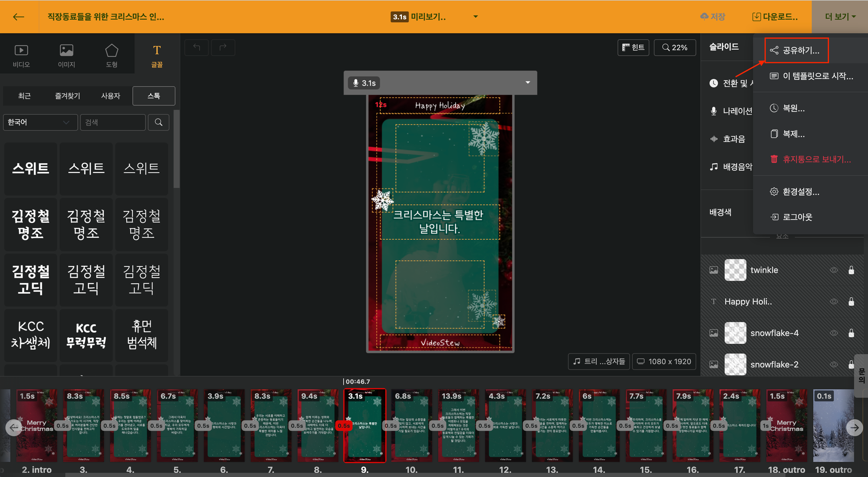Image resolution: width=868 pixels, height=477 pixels.
Task: Open the 트리 ...상자들 background music button
Action: coord(599,361)
